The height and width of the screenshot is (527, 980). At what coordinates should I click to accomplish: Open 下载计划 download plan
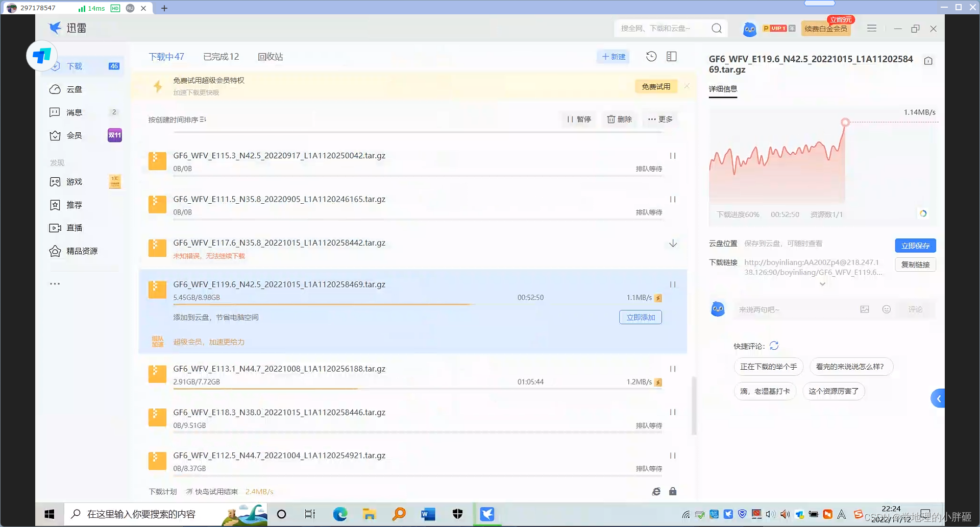click(x=162, y=492)
